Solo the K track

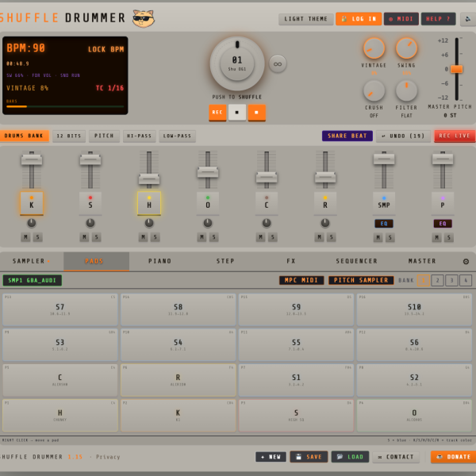coord(37,237)
